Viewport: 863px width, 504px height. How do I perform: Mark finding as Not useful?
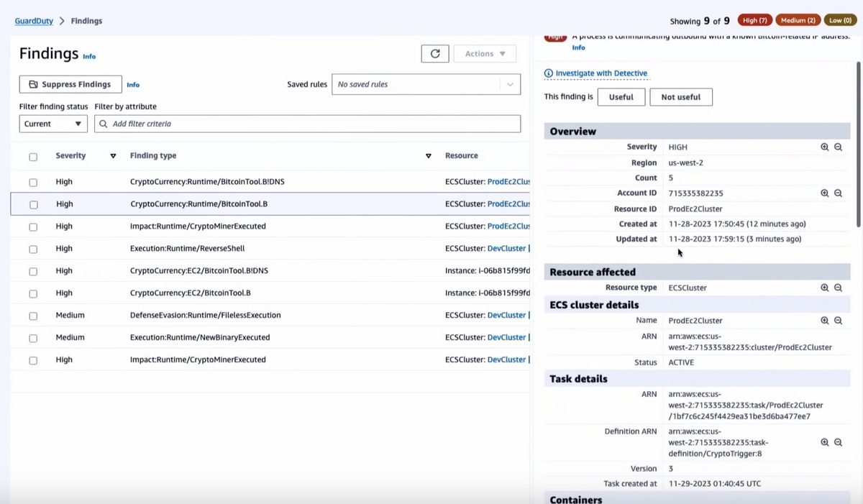[681, 97]
